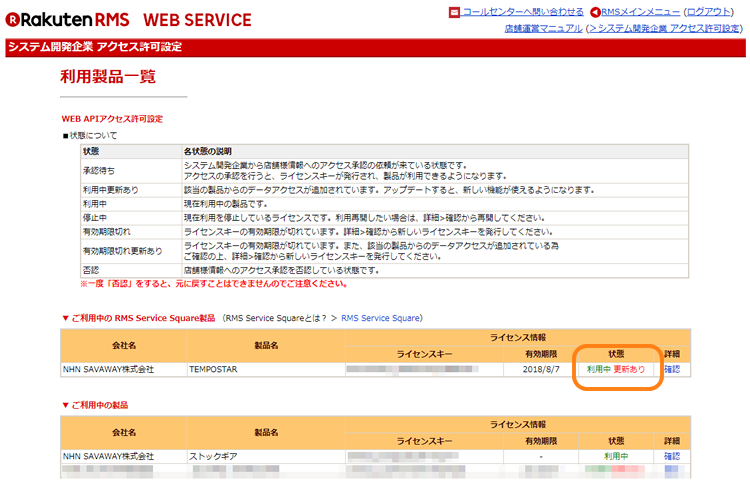750x482 pixels.
Task: Click ご利用中の RMS Service Square製品 heading
Action: pos(143,318)
